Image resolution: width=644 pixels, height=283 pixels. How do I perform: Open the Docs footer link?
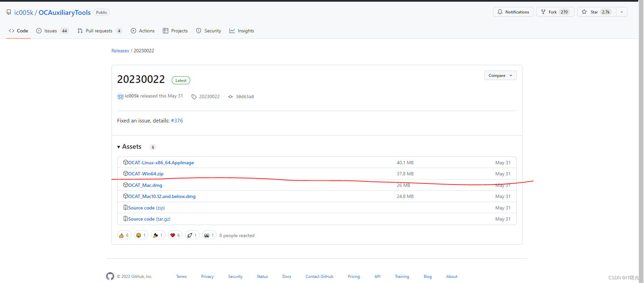287,277
